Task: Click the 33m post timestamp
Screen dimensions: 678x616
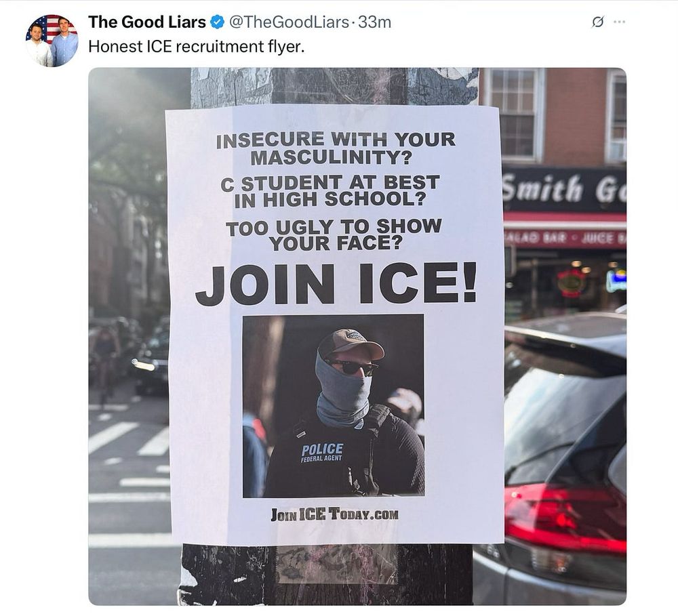Action: coord(374,22)
